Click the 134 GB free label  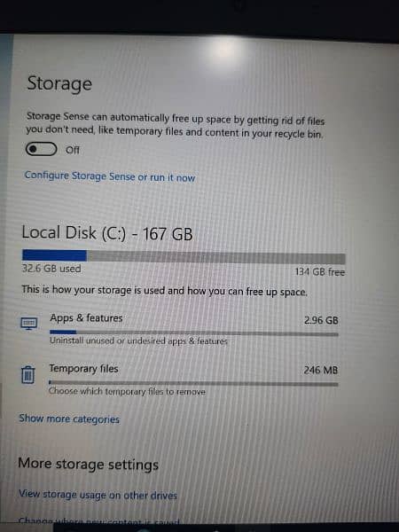point(319,272)
